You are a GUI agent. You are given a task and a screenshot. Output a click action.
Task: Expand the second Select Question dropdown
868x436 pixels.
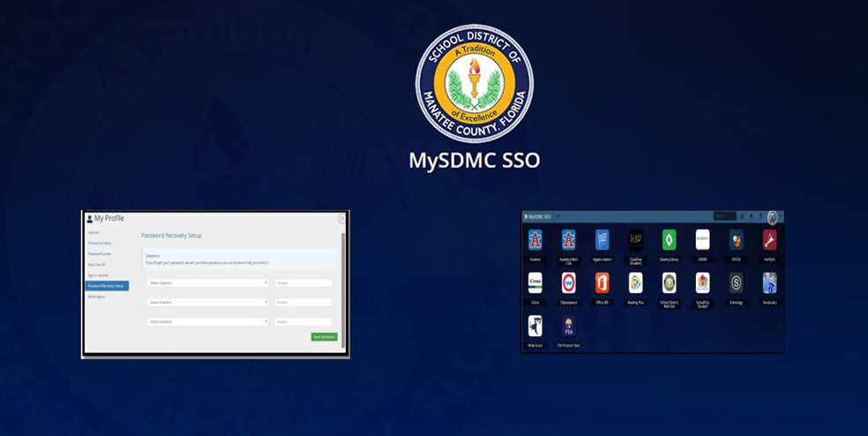click(x=207, y=303)
